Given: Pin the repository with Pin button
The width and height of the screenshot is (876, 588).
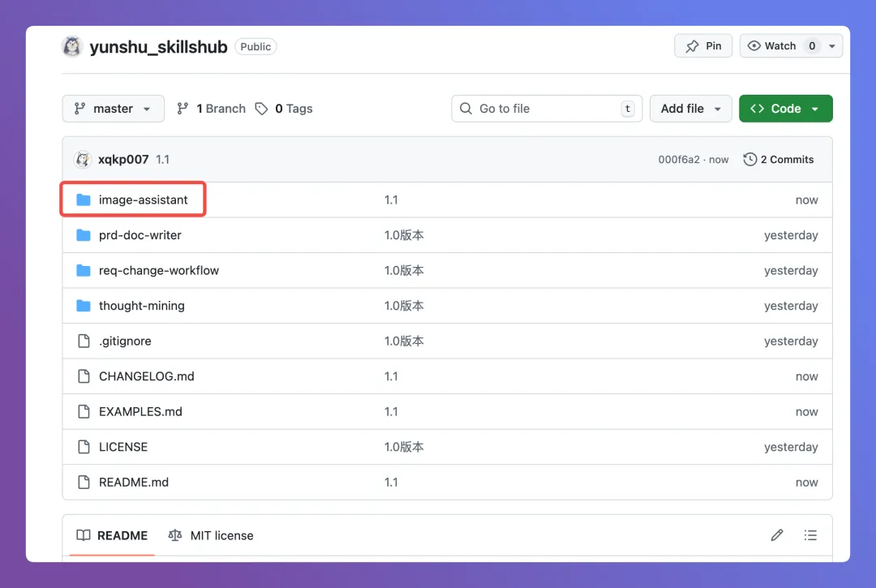Looking at the screenshot, I should [703, 46].
